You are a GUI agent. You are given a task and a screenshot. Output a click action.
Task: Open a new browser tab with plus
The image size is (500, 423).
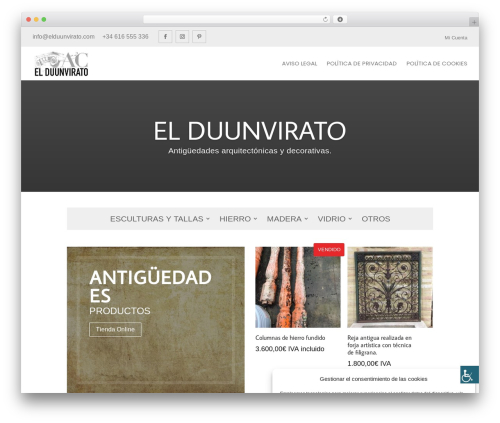click(474, 22)
